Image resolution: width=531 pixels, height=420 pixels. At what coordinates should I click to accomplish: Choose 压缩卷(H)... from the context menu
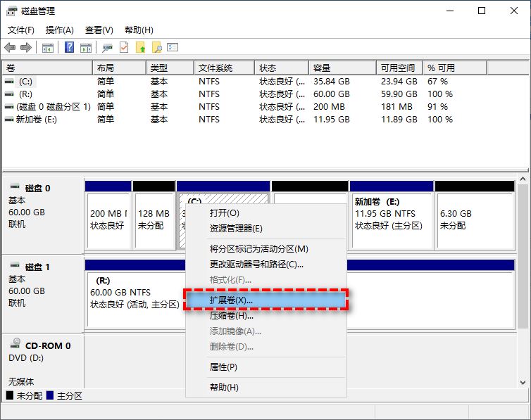click(231, 316)
